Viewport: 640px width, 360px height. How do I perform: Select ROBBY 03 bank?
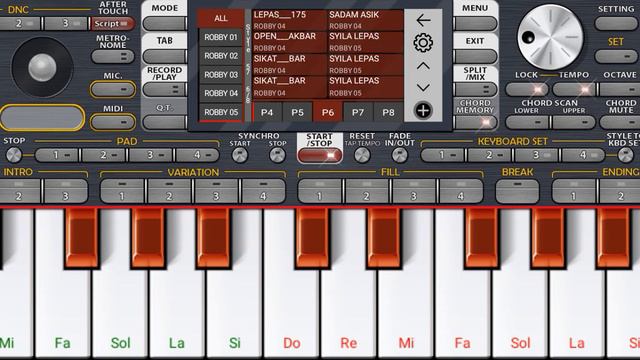pyautogui.click(x=221, y=75)
